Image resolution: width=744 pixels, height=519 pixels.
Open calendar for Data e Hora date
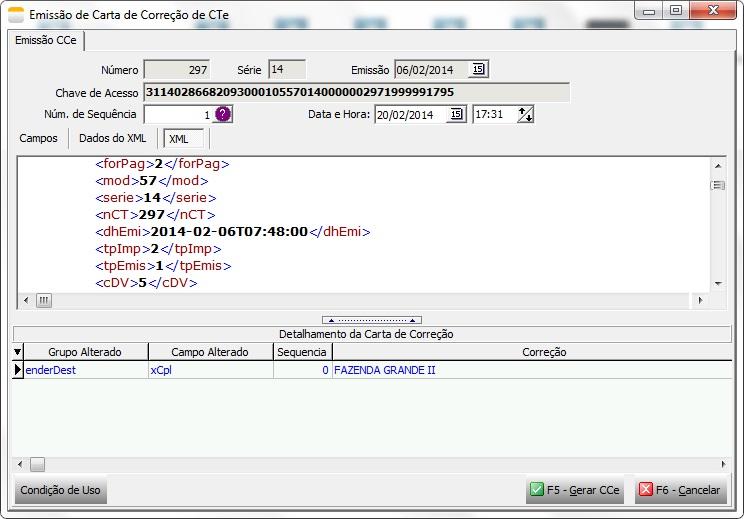point(456,114)
